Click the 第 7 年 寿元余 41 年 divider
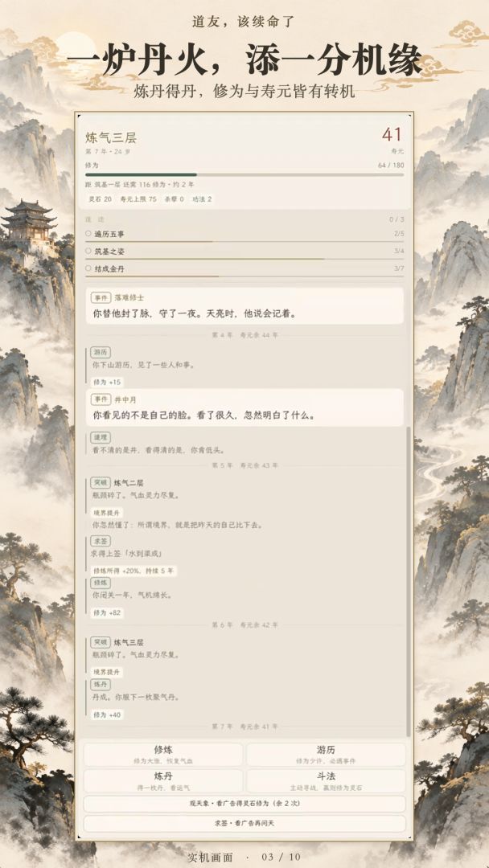This screenshot has width=489, height=868. 244,726
